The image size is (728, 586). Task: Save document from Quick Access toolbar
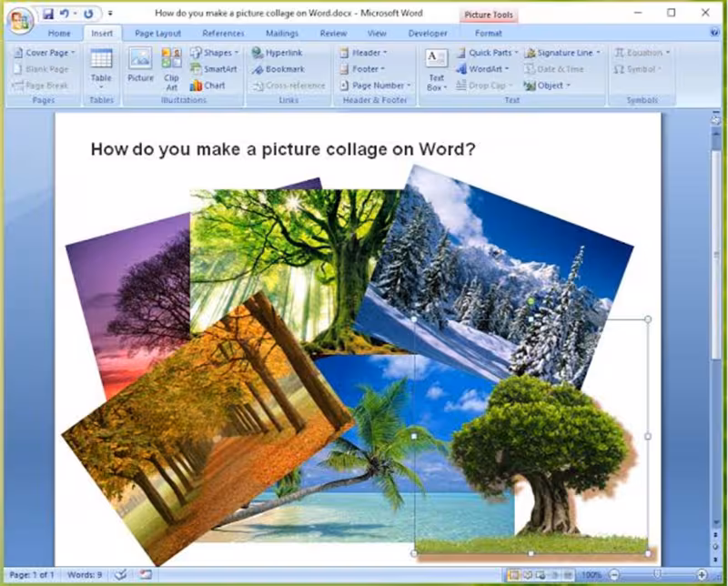pos(48,14)
